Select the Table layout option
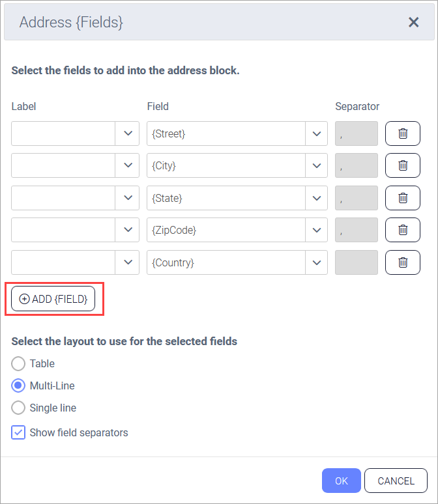This screenshot has width=438, height=504. [19, 364]
